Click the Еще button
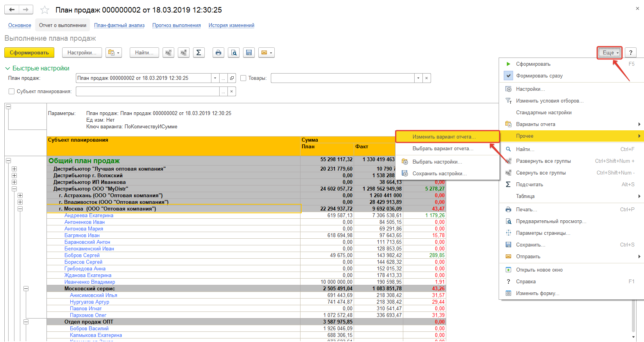Image resolution: width=644 pixels, height=342 pixels. click(x=610, y=52)
